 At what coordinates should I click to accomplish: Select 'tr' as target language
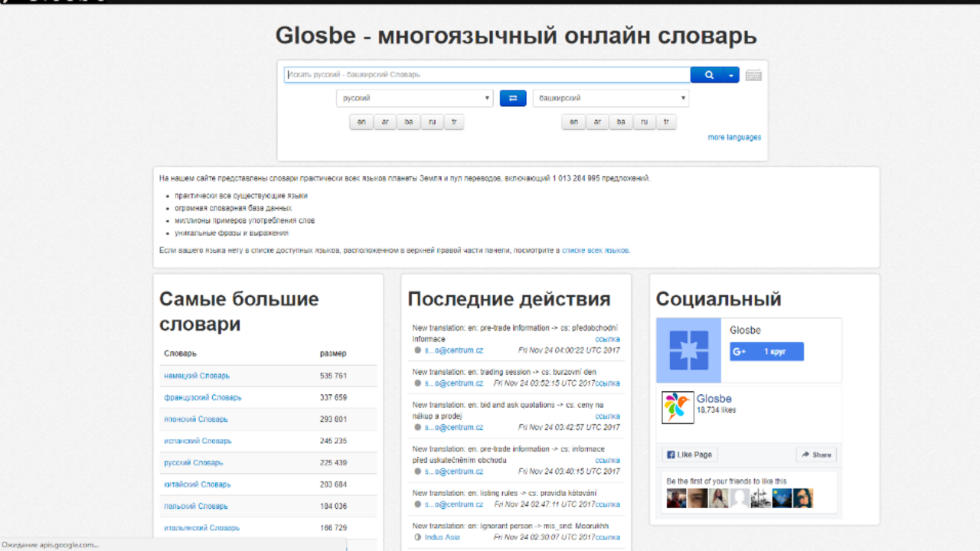[666, 122]
